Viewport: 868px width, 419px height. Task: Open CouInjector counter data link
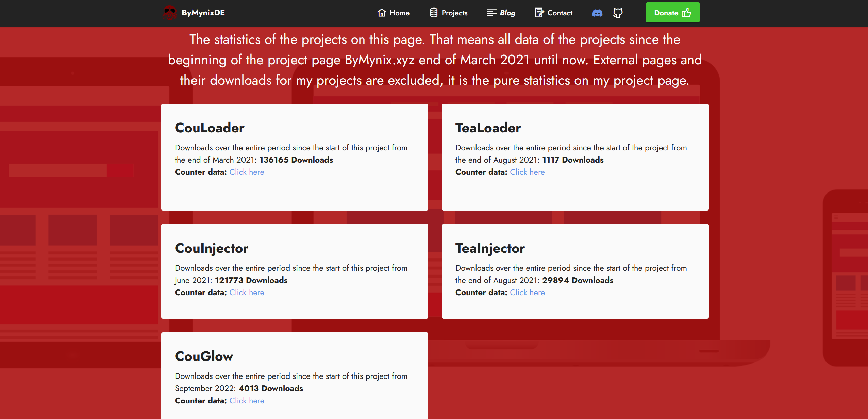point(247,292)
